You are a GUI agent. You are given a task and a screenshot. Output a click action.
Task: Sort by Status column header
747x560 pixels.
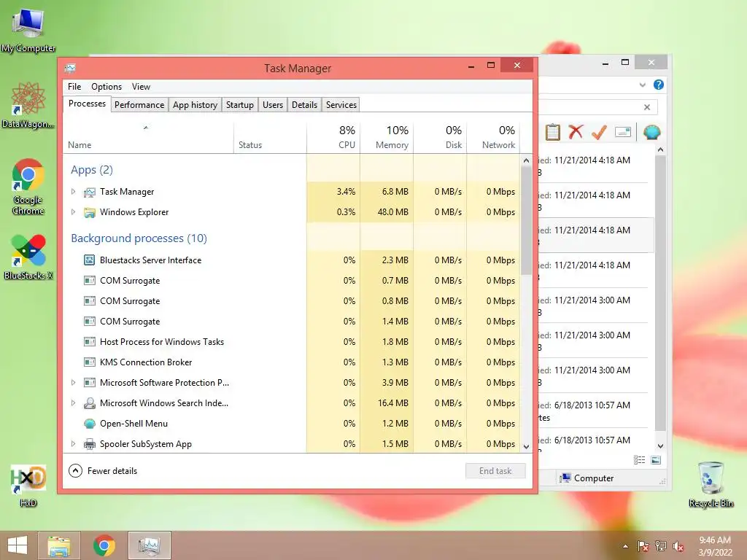[270, 138]
